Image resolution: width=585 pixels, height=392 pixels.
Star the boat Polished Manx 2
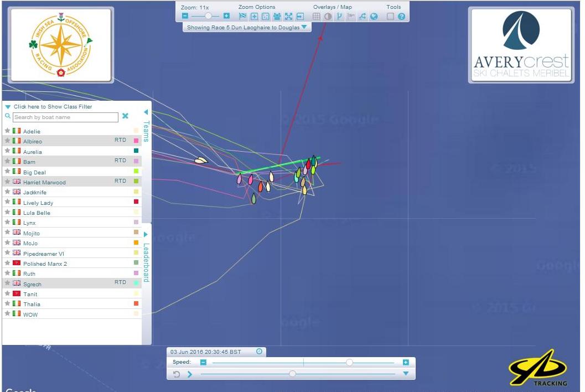(x=7, y=263)
